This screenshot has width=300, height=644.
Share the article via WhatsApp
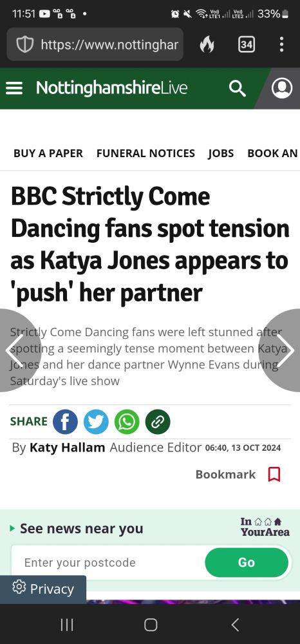pos(127,422)
